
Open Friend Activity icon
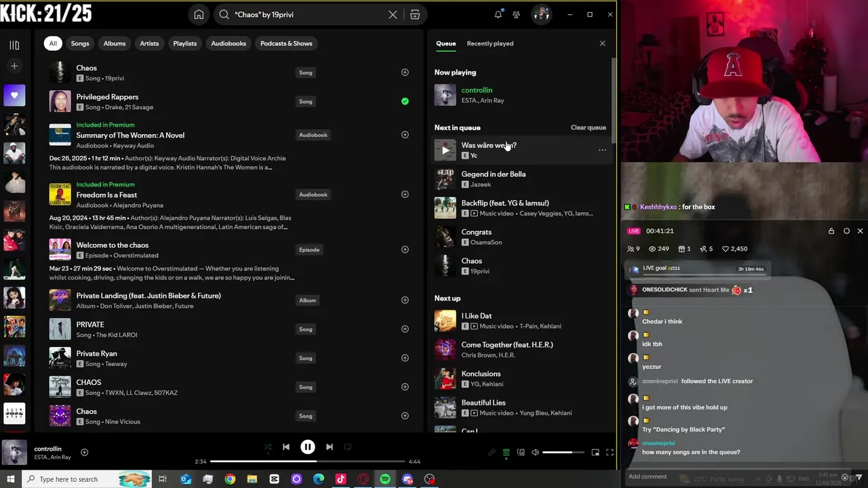pyautogui.click(x=517, y=14)
